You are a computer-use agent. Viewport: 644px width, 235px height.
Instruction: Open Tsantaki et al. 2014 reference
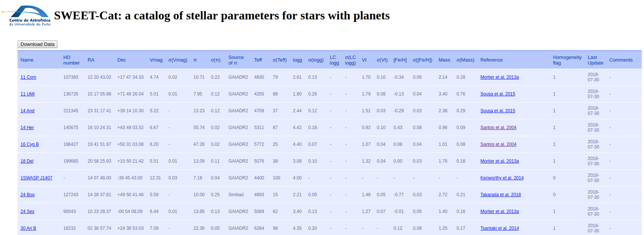coord(499,228)
